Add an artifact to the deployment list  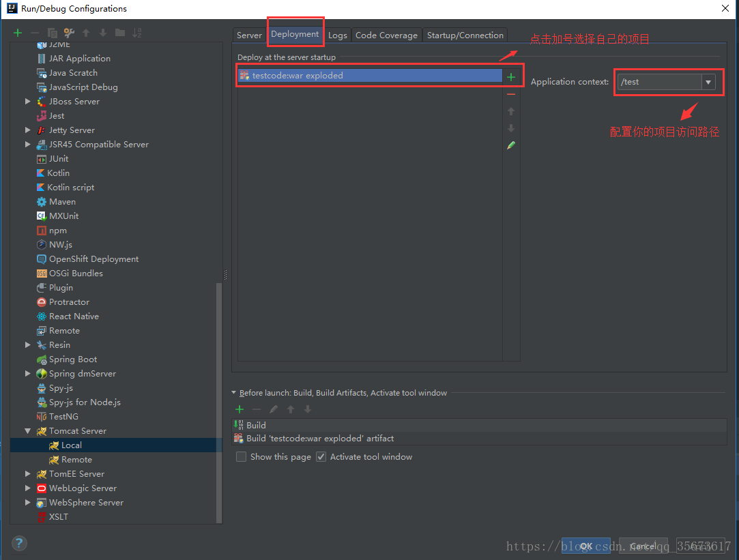tap(511, 77)
